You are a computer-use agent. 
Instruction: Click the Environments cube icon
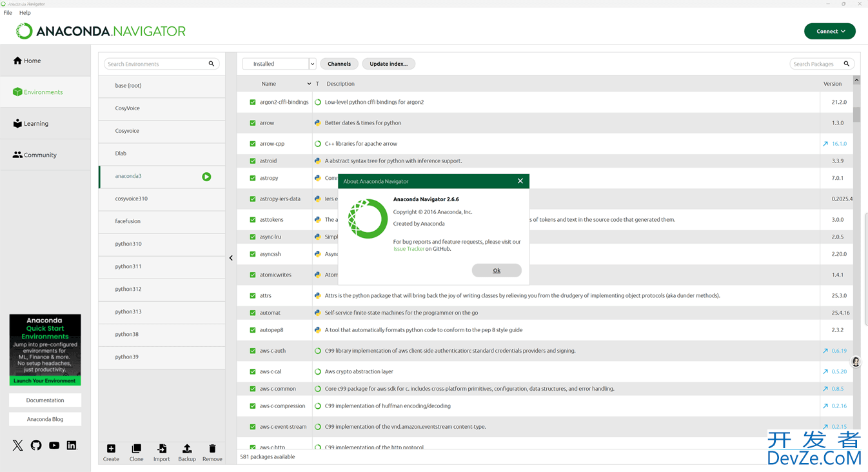pyautogui.click(x=17, y=92)
